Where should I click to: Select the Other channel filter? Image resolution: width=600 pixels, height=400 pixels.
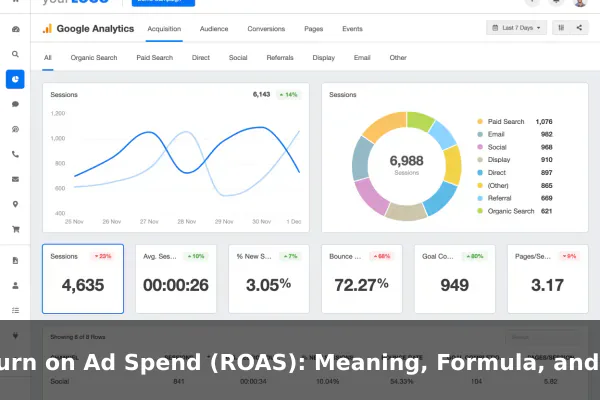398,57
